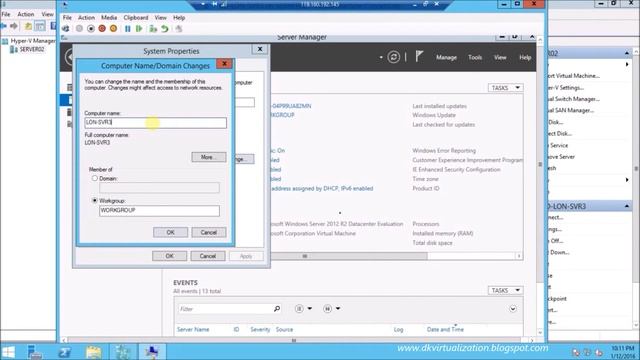
Task: Open the TASKS dropdown in the properties panel
Action: coord(505,88)
